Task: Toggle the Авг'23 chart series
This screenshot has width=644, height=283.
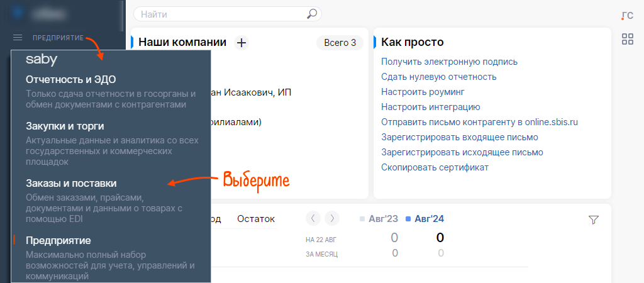Action: click(x=379, y=219)
